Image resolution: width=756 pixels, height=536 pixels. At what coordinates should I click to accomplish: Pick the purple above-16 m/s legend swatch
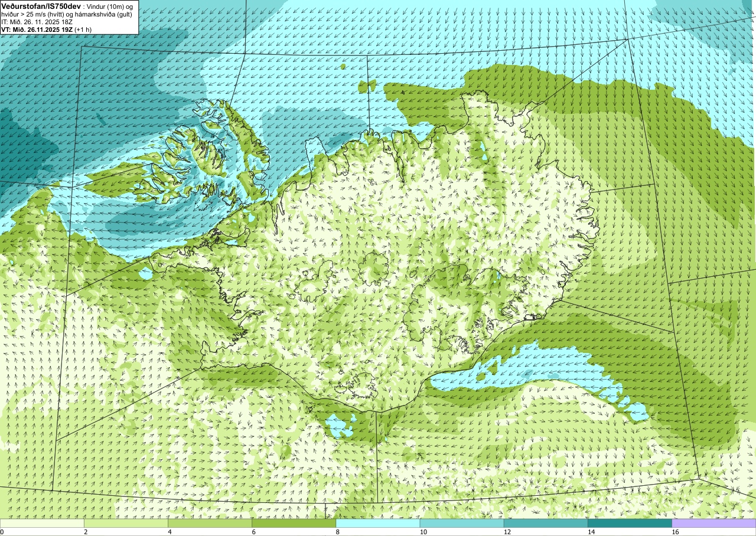713,523
